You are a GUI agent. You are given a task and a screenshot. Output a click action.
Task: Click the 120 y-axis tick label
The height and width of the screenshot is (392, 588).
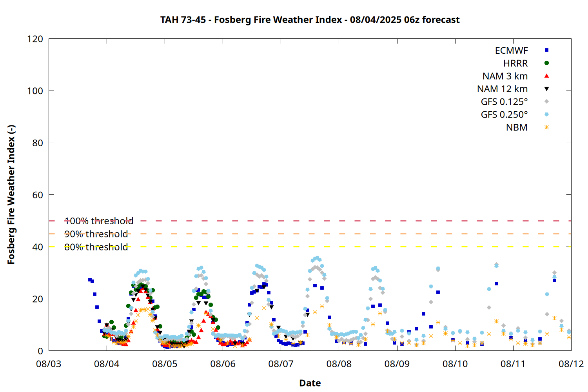35,39
